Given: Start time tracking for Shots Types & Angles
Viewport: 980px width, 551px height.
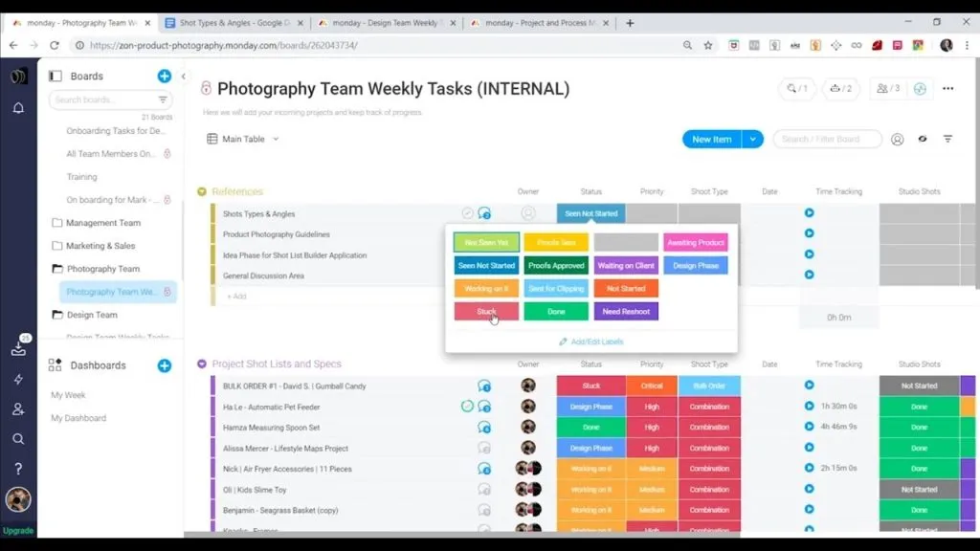Looking at the screenshot, I should 809,213.
